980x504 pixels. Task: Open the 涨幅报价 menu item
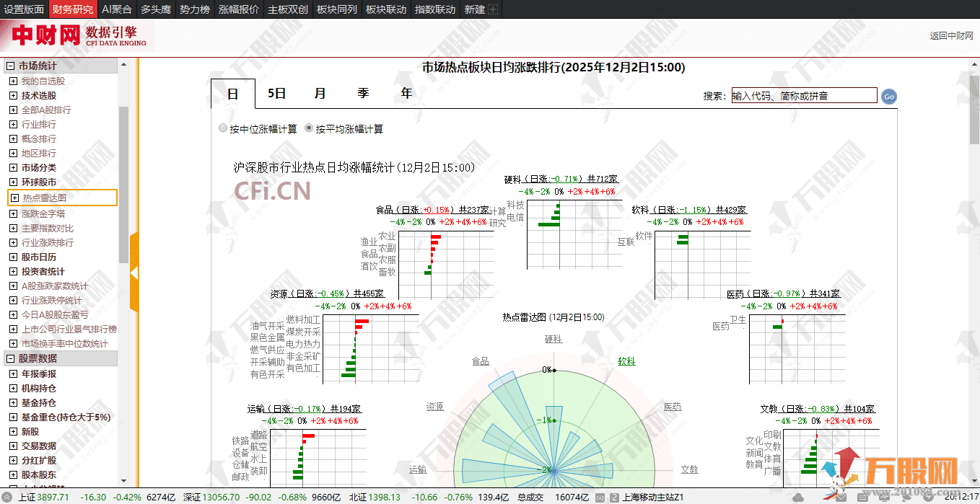tap(239, 10)
